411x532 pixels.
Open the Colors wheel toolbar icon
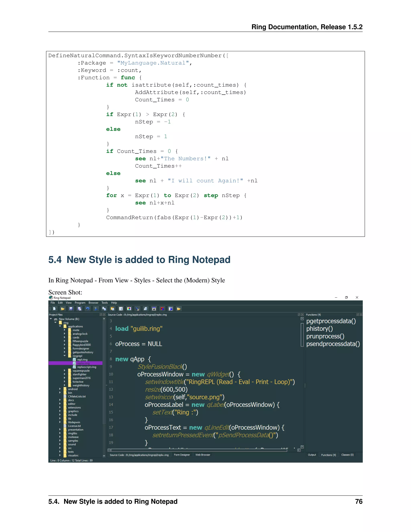(x=129, y=309)
